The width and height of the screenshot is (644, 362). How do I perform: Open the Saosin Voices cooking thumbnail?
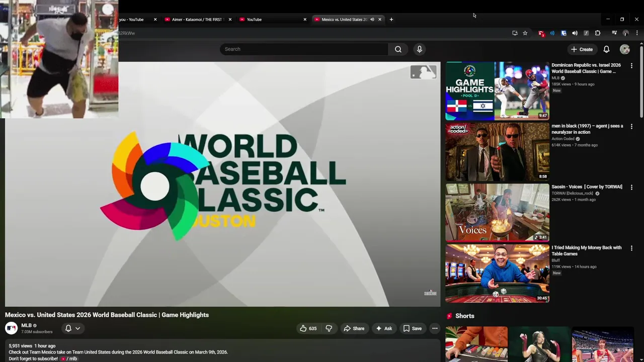[497, 213]
